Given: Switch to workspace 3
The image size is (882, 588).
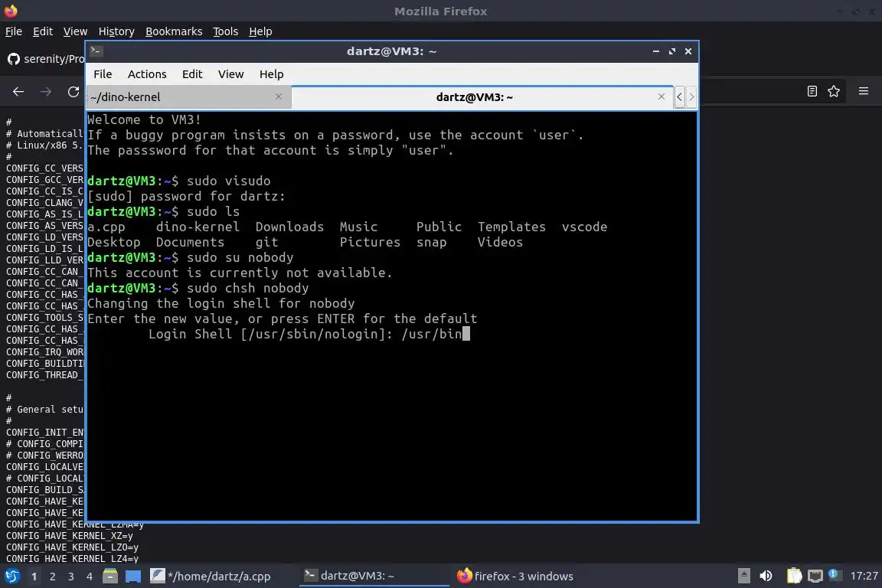Looking at the screenshot, I should [71, 577].
